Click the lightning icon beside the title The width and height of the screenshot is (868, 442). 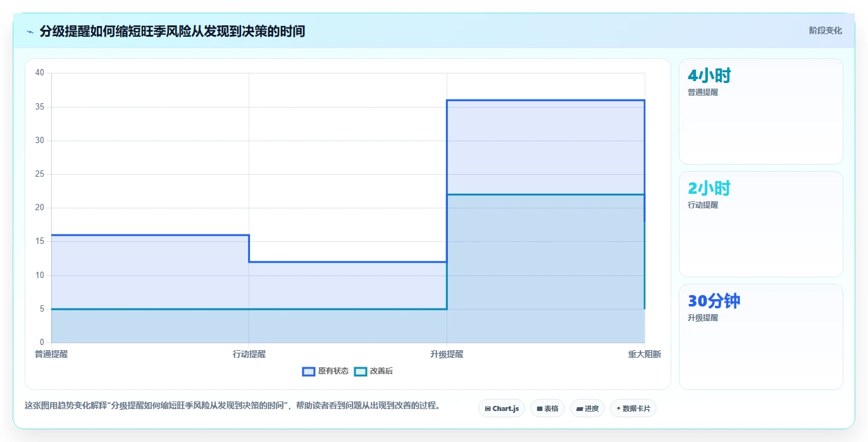30,31
